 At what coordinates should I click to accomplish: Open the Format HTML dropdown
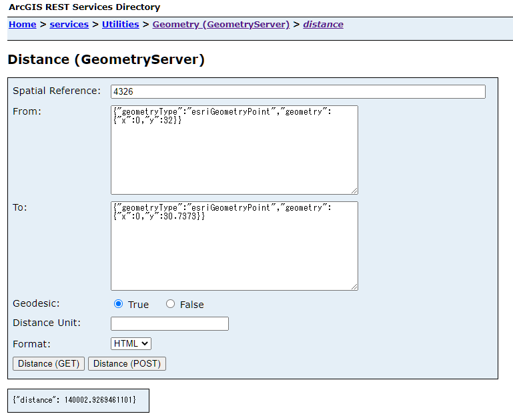click(131, 344)
